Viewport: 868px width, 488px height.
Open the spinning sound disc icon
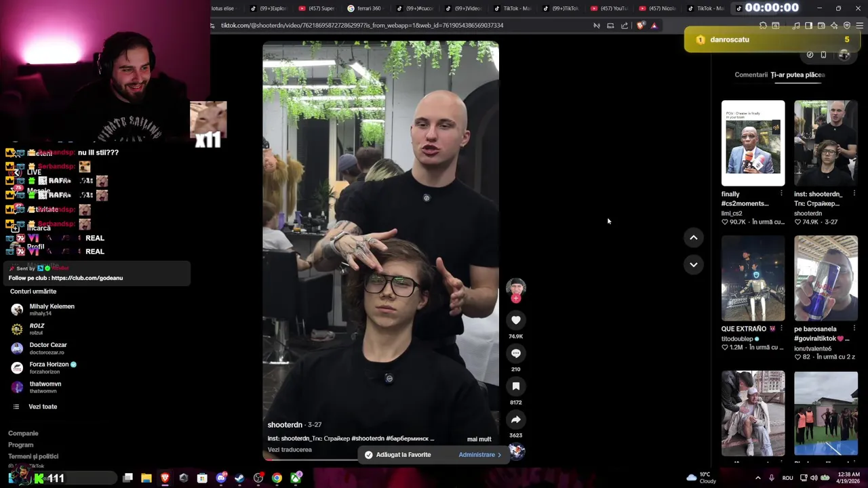[x=517, y=451]
